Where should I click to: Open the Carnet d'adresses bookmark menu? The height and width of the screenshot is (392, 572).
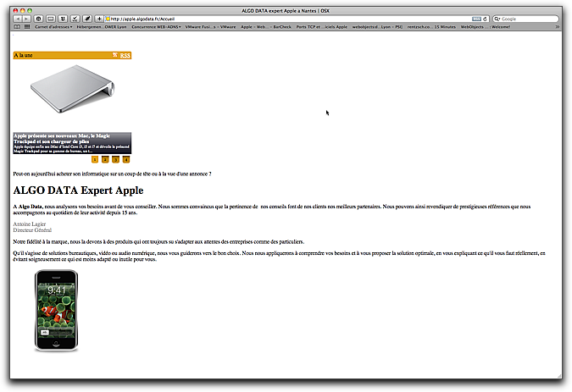(x=53, y=26)
